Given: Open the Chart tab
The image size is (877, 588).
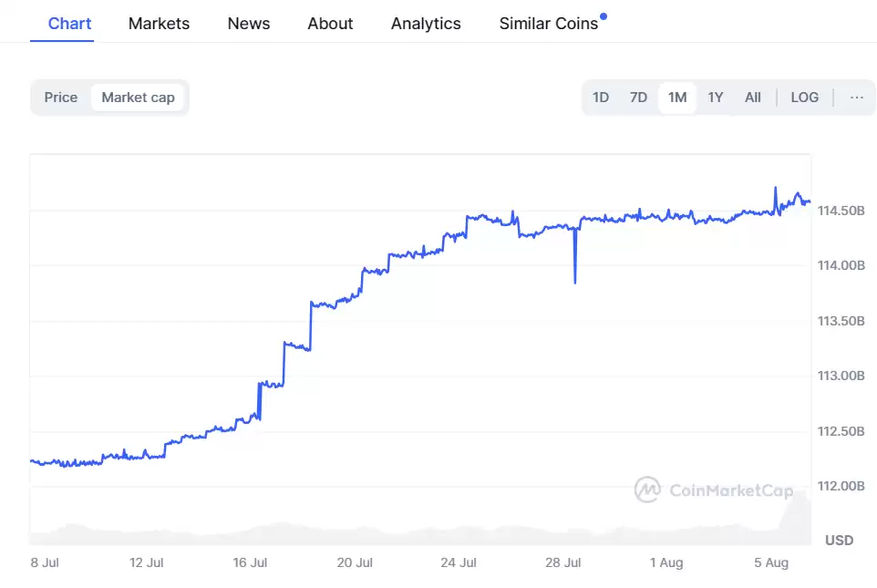Looking at the screenshot, I should coord(69,24).
